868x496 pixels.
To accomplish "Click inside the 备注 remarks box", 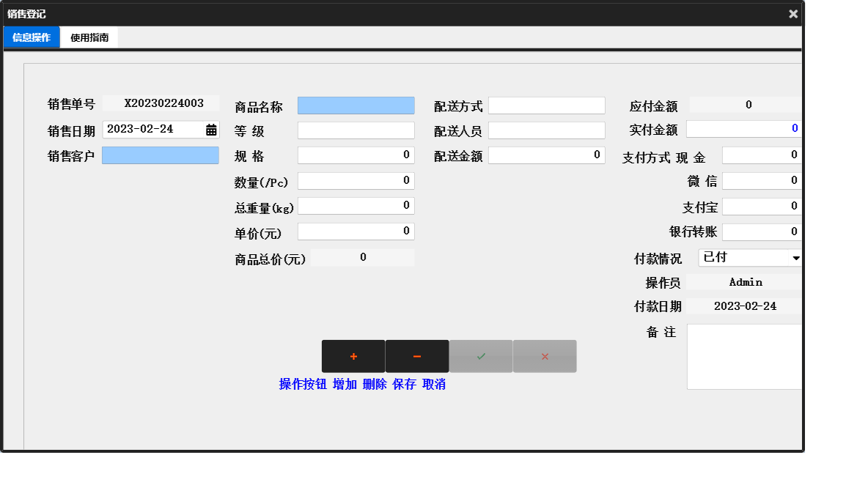I will coord(744,355).
